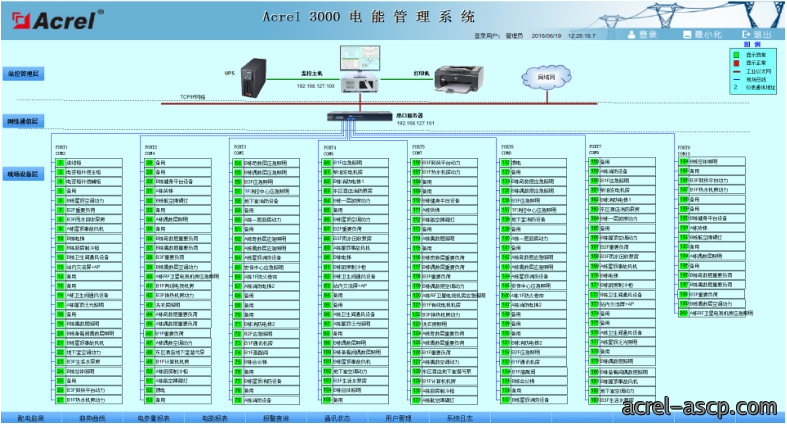This screenshot has height=428, width=787.
Task: Click the 登录 user login icon
Action: click(x=631, y=35)
